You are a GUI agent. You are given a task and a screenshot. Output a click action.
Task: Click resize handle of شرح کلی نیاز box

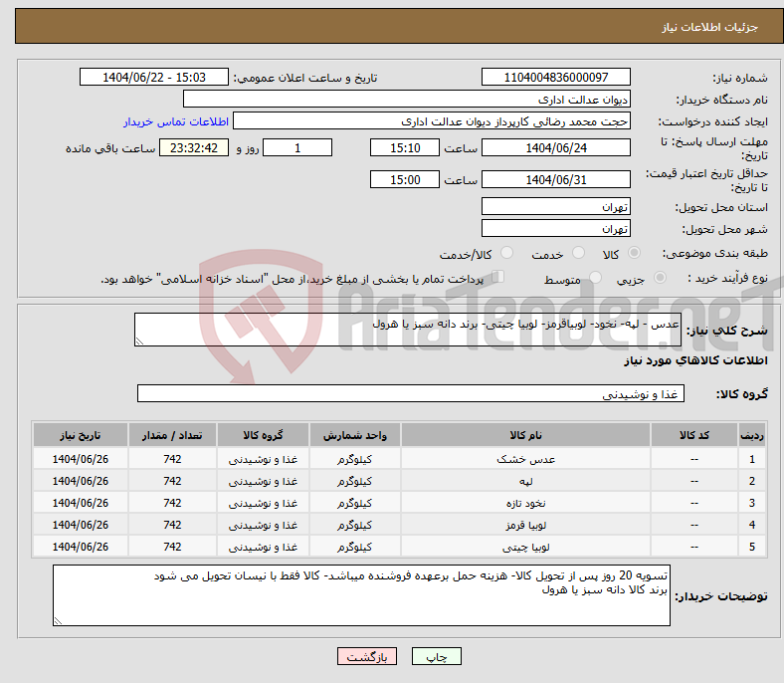[x=140, y=341]
